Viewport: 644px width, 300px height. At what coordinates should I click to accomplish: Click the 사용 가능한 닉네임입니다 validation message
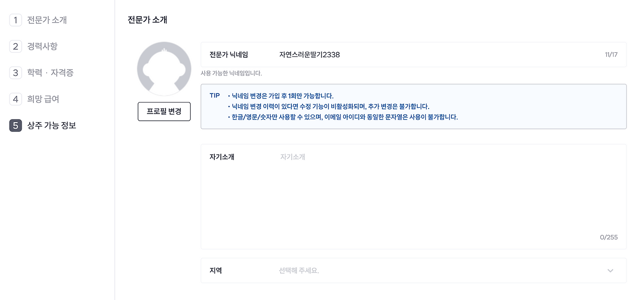pos(231,73)
